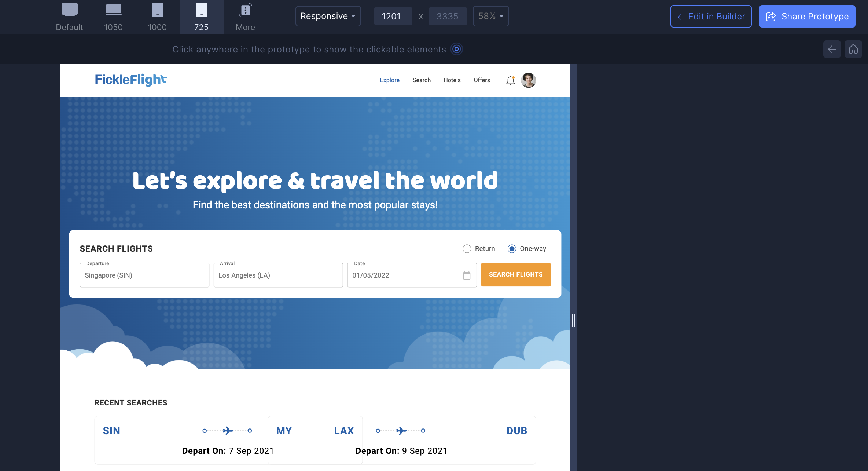Click the user profile avatar
Image resolution: width=868 pixels, height=471 pixels.
529,80
